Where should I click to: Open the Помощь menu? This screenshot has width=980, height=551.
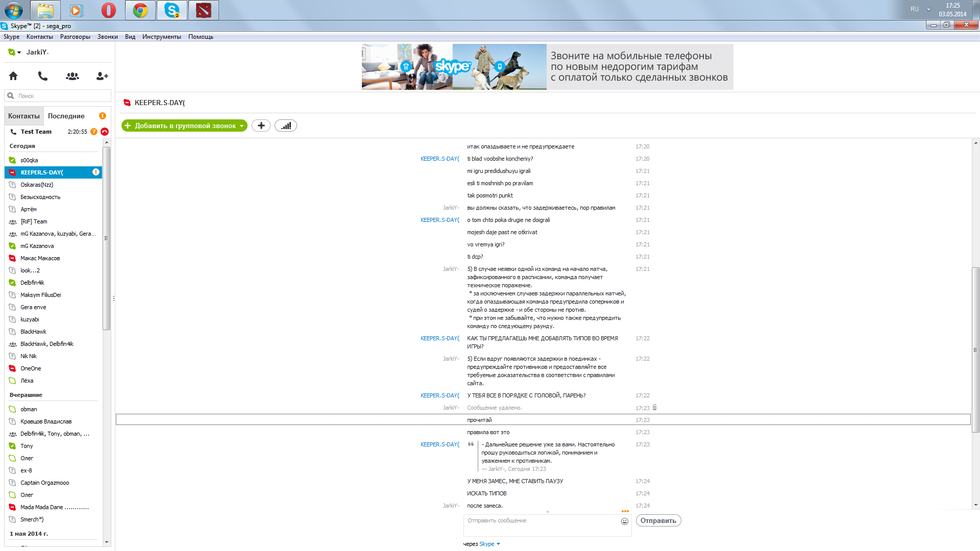pyautogui.click(x=201, y=37)
